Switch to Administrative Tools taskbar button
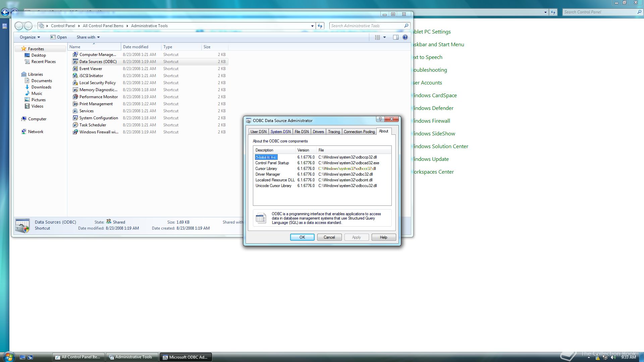 [132, 357]
